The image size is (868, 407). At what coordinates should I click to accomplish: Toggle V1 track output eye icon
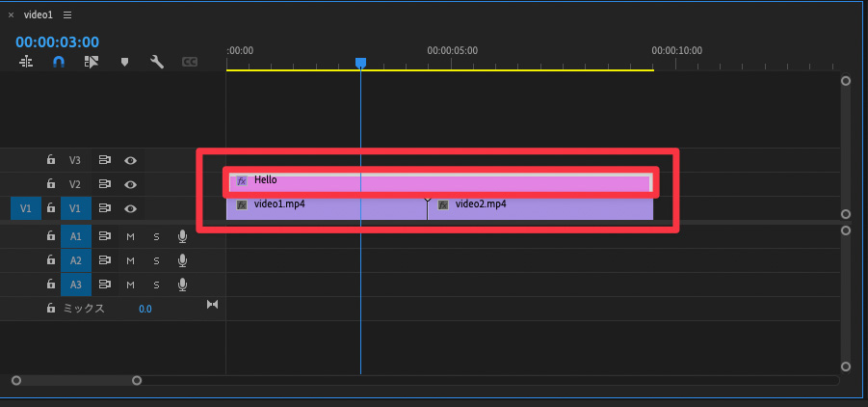130,208
